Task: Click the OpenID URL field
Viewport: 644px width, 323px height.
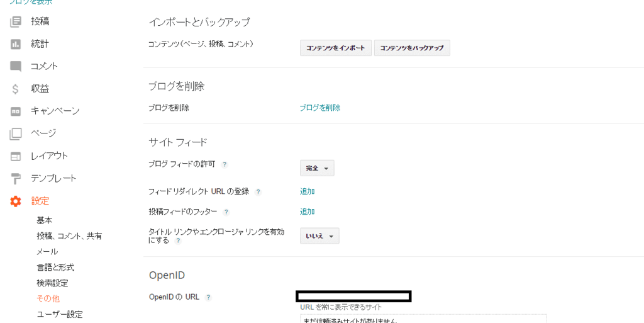Action: [x=353, y=297]
